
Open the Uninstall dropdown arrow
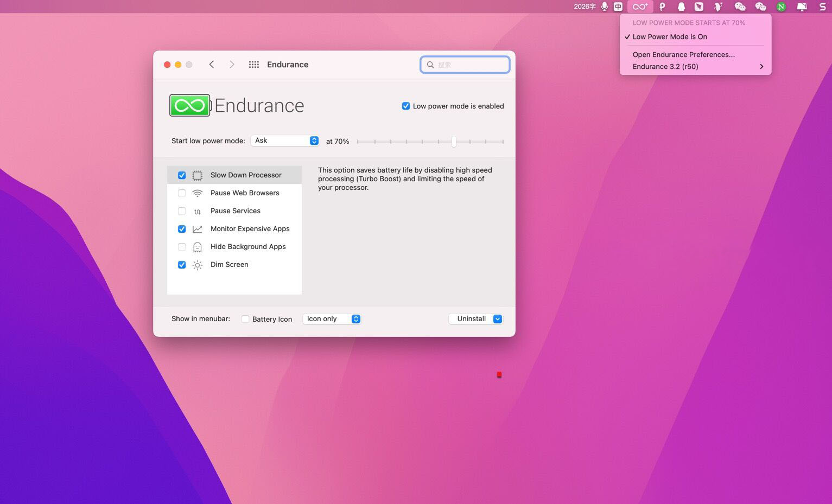click(497, 319)
